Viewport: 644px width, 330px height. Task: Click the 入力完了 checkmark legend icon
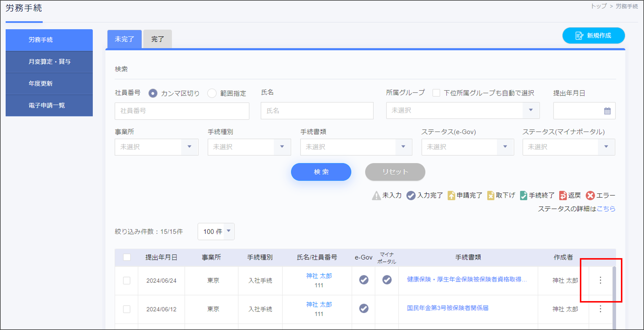411,195
